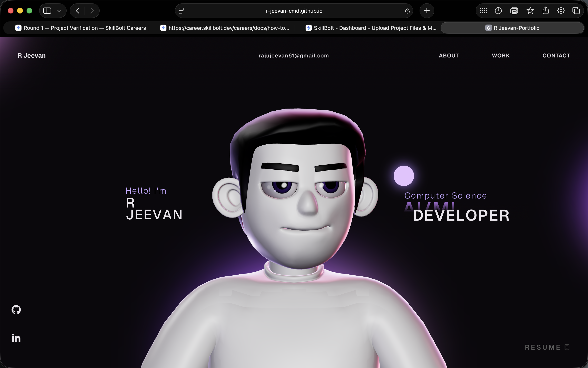This screenshot has width=588, height=368.
Task: Bookmark this page with star icon
Action: pyautogui.click(x=530, y=11)
